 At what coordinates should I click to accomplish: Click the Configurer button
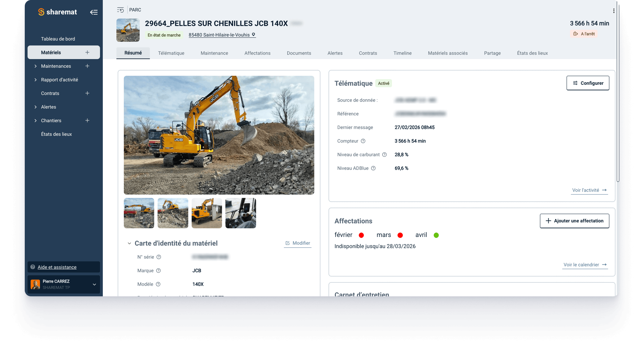click(588, 83)
